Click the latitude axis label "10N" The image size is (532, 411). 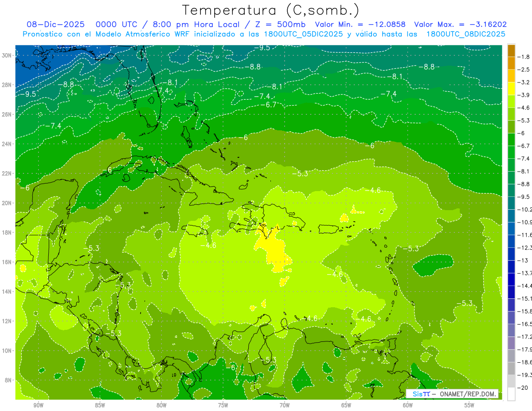pos(7,351)
